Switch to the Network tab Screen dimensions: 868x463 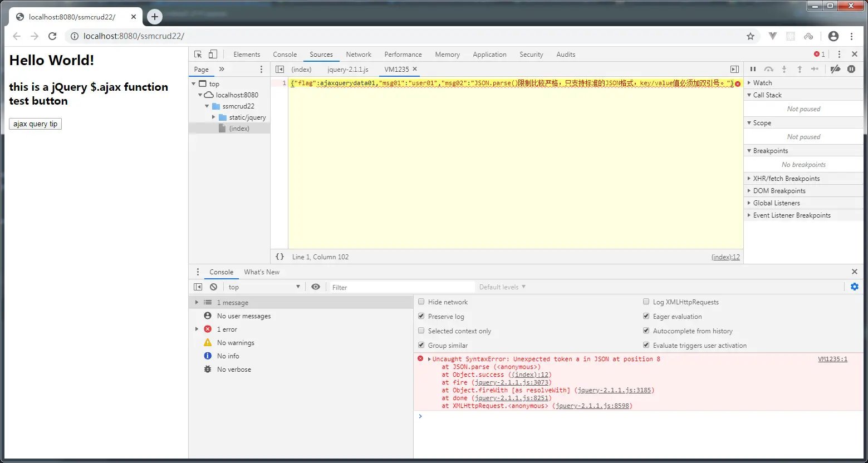(358, 55)
